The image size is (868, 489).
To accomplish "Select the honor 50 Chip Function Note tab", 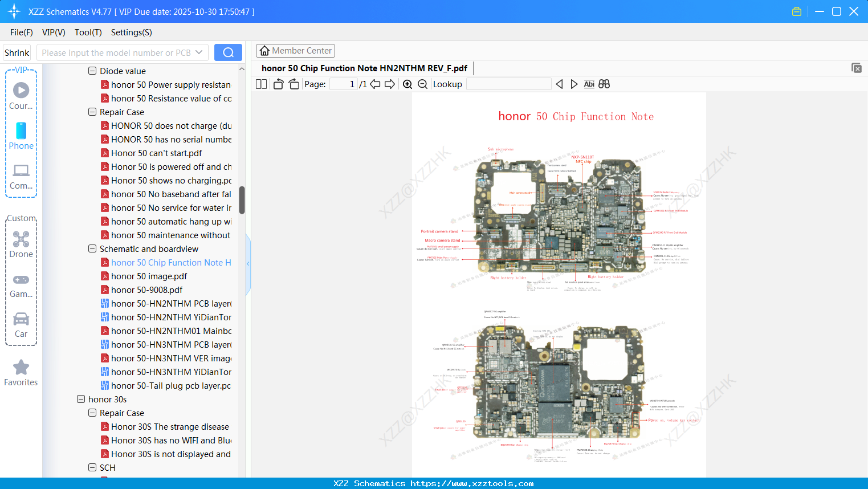I will click(x=364, y=68).
